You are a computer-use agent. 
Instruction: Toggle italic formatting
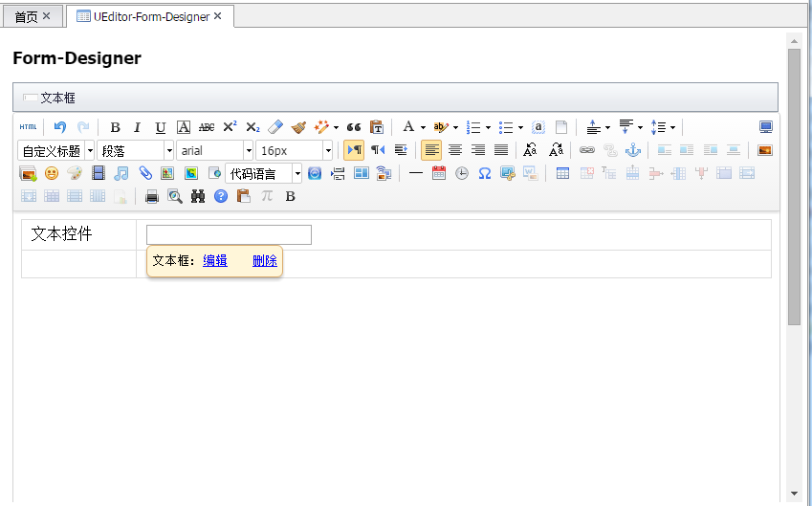137,127
